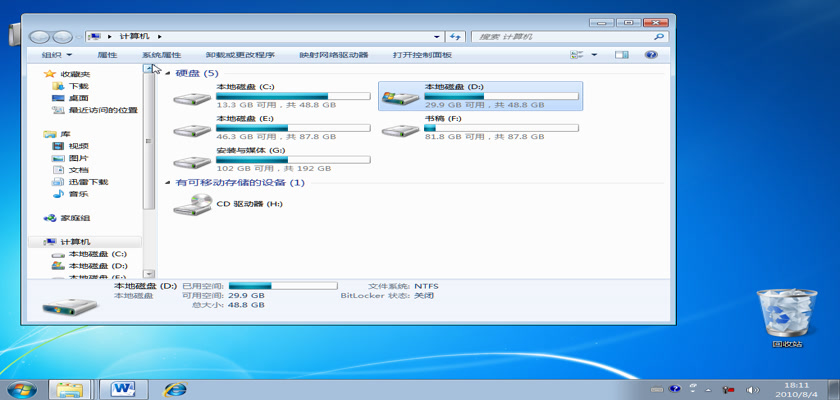Open the 安装与媒体 (G:) drive
Viewport: 840px width, 400px height.
[192, 161]
